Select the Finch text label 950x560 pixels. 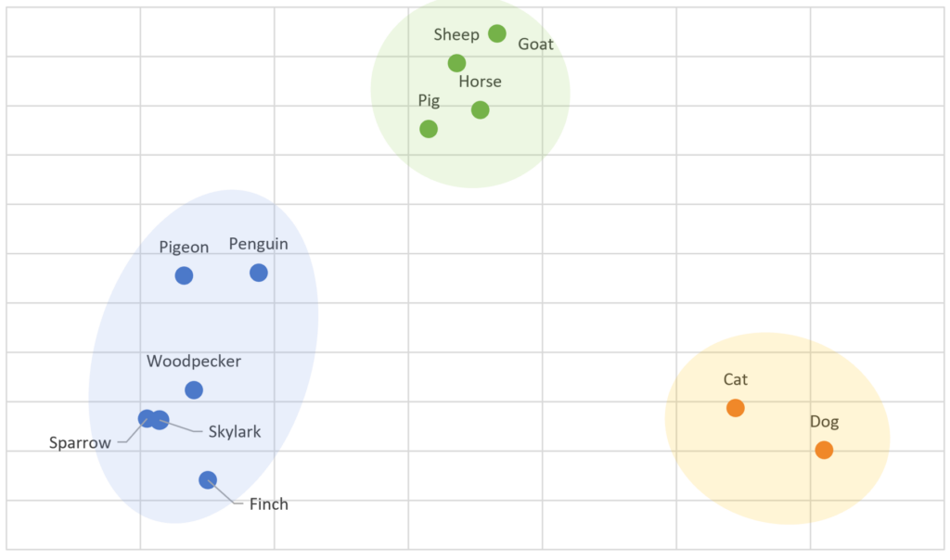[268, 504]
